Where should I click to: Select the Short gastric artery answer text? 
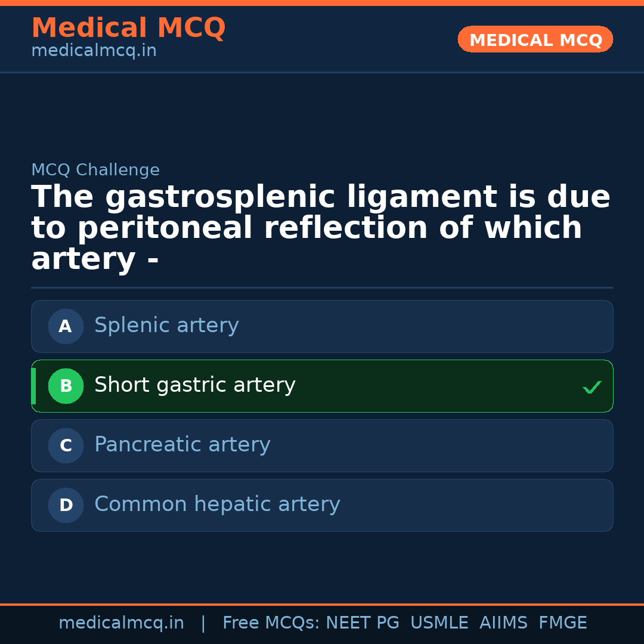click(194, 385)
